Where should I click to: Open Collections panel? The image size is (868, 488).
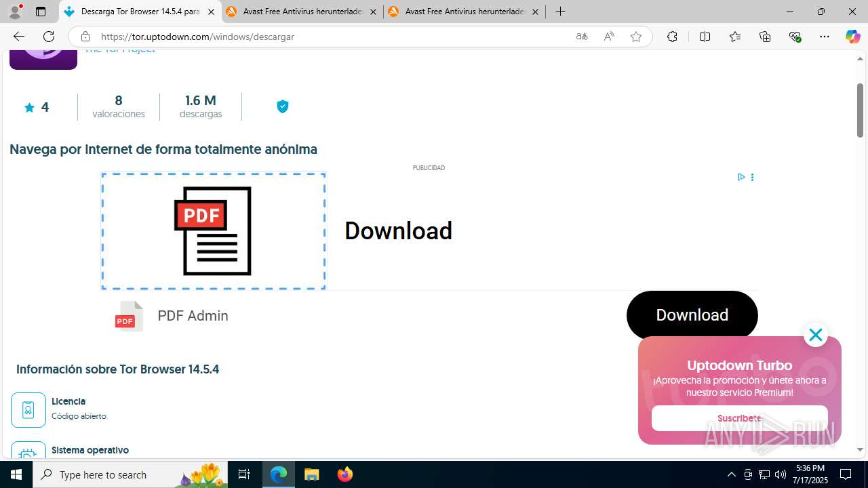click(765, 37)
